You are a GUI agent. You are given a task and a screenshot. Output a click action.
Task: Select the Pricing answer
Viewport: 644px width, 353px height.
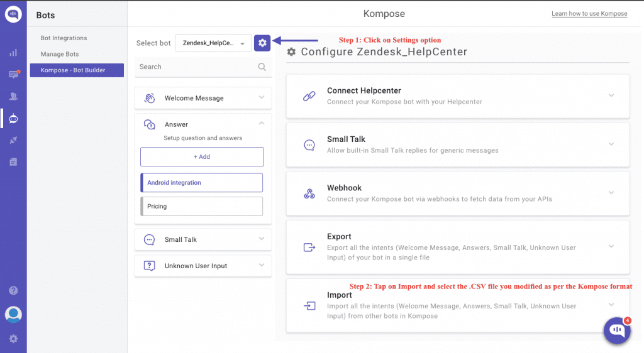(202, 206)
